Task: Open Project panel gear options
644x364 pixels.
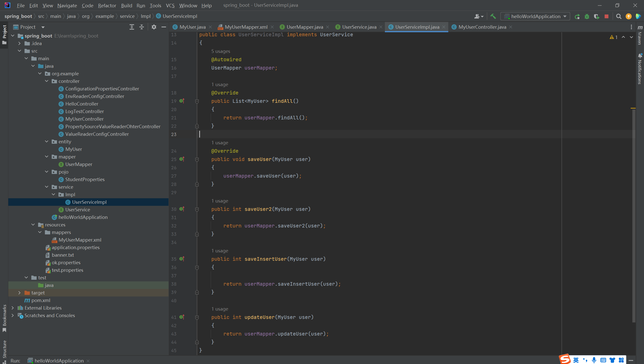Action: pos(154,27)
